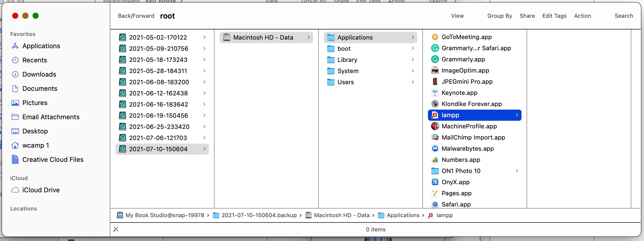Select backup 2021-07-10-150604
The width and height of the screenshot is (644, 241).
(162, 149)
